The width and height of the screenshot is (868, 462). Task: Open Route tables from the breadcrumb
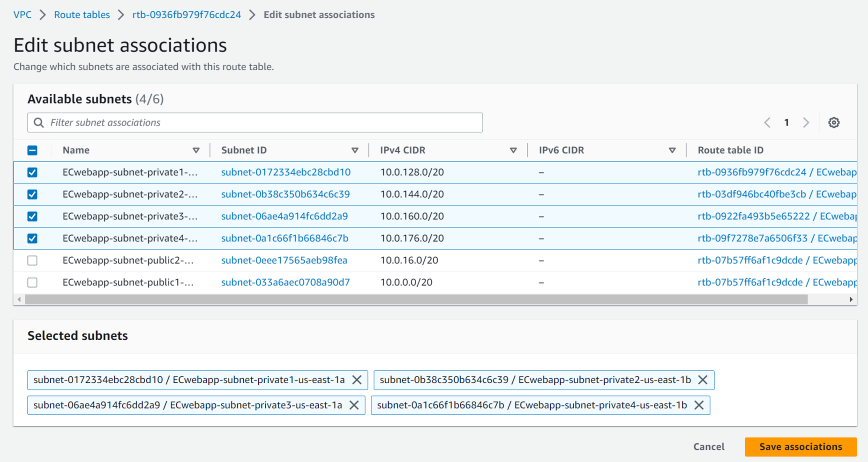coord(82,15)
